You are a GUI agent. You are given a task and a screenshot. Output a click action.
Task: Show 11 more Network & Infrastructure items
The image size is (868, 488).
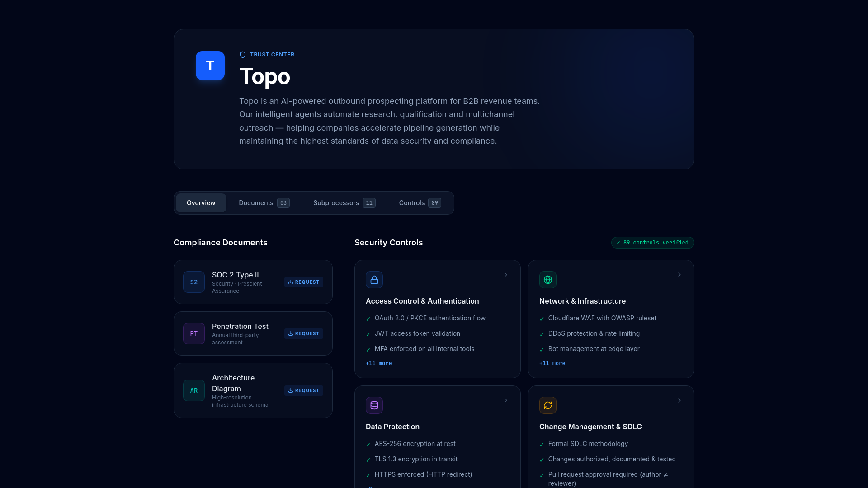[552, 363]
